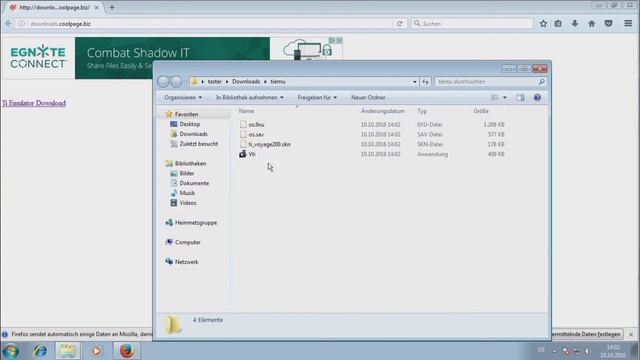Sort by Typ column header
This screenshot has height=360, width=640.
[422, 111]
